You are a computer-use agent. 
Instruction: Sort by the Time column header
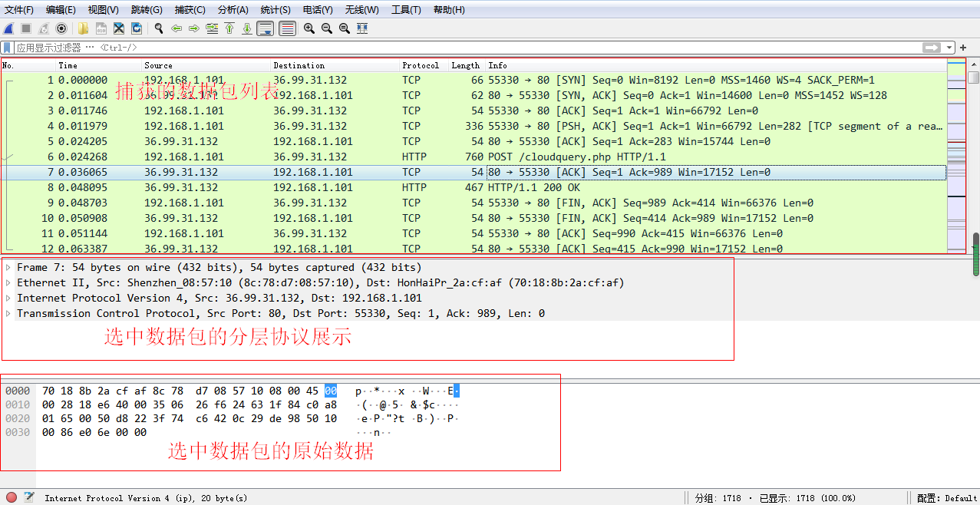pos(98,65)
